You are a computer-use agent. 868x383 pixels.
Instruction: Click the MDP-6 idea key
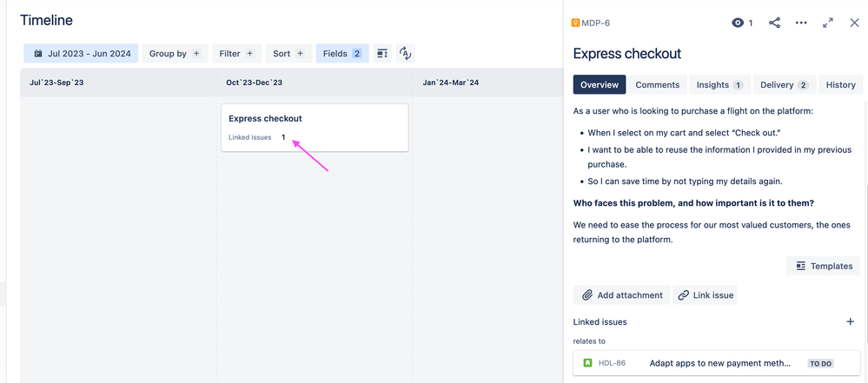point(596,23)
